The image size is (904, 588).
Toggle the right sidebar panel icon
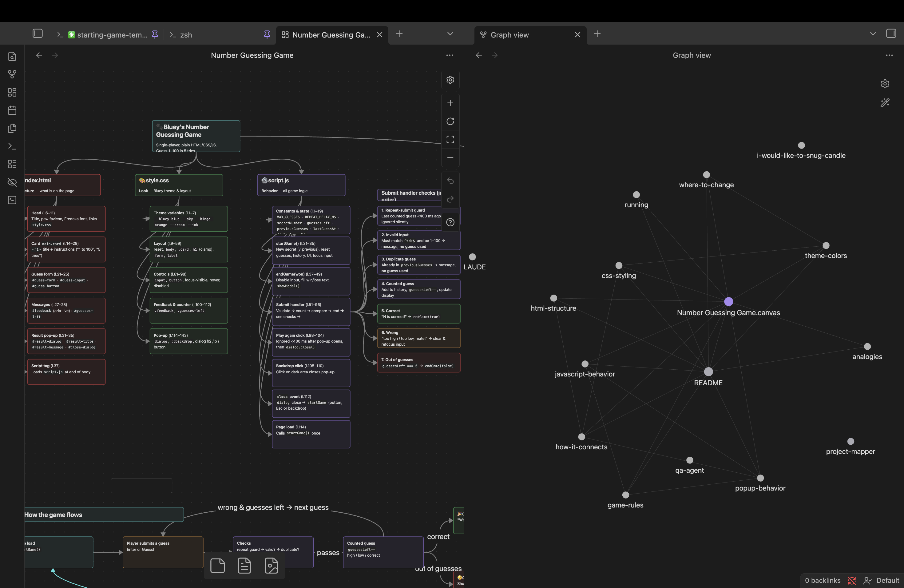coord(891,34)
